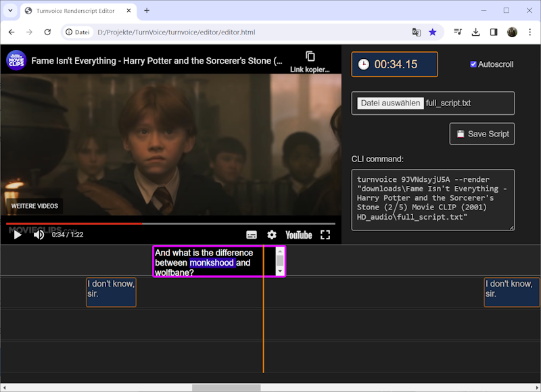The image size is (541, 392).
Task: Click the full_script.txt file name
Action: [x=448, y=103]
